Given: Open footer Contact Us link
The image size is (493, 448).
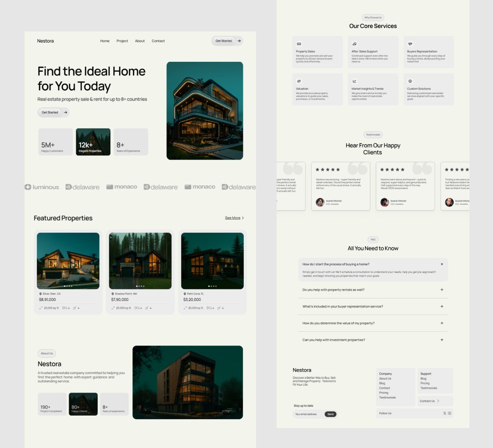Looking at the screenshot, I should tap(427, 401).
